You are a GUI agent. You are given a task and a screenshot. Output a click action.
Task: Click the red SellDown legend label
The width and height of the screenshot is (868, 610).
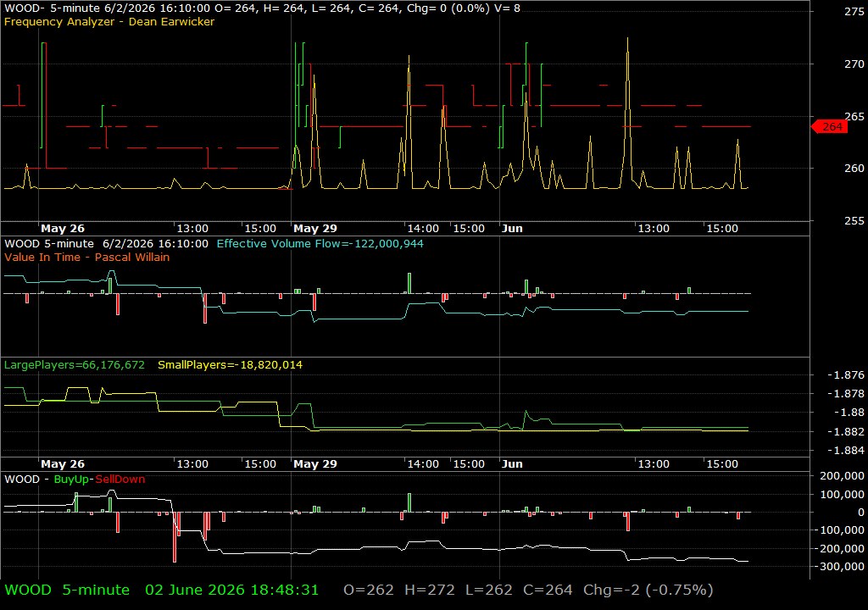(x=120, y=480)
